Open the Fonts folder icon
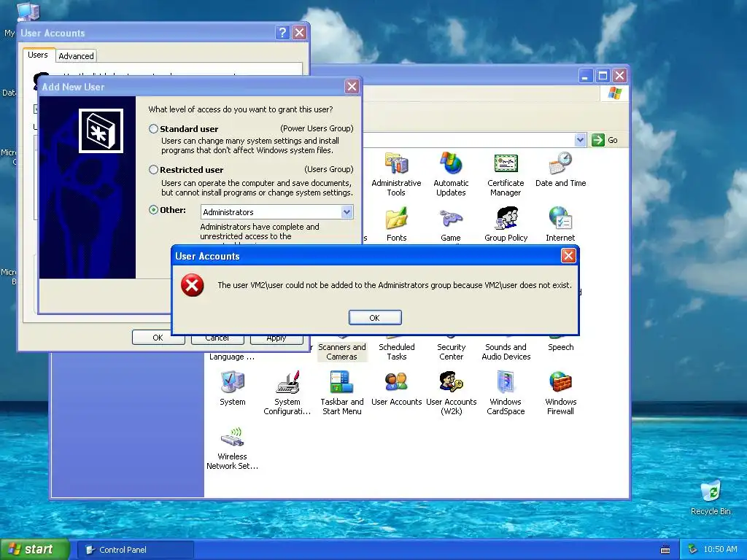Image resolution: width=747 pixels, height=560 pixels. (x=396, y=224)
